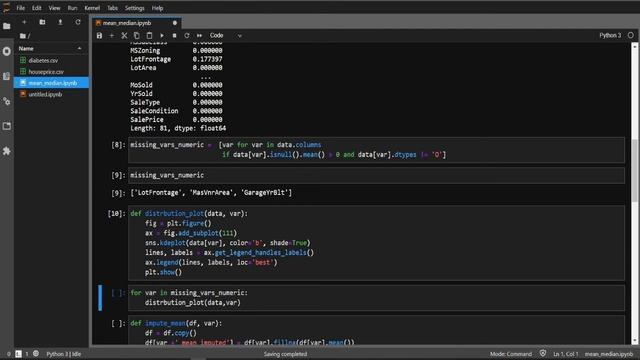Viewport: 640px width, 360px height.
Task: Copy the selected cell
Action: (x=137, y=36)
